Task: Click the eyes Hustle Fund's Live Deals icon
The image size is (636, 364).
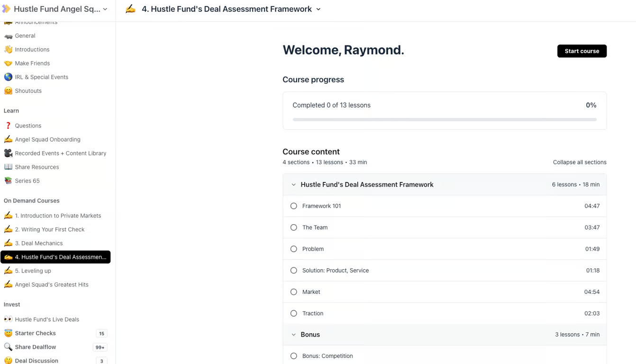Action: pyautogui.click(x=8, y=319)
